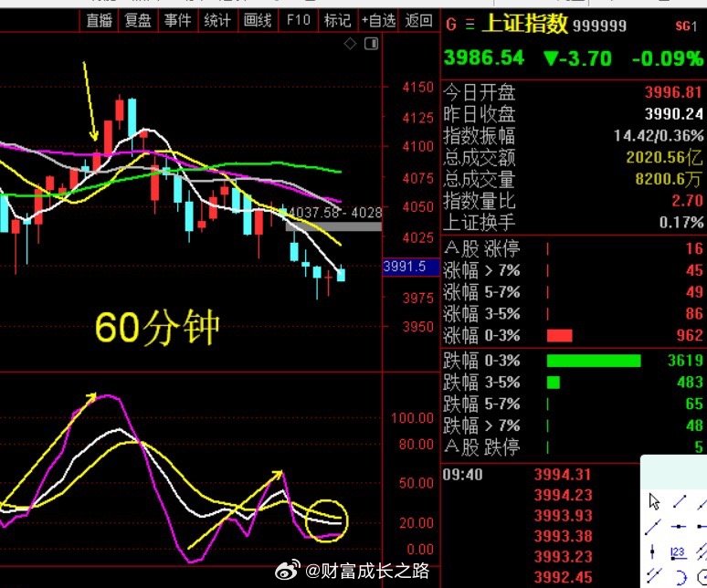Select the horizontal ray drawing tool

702,526
